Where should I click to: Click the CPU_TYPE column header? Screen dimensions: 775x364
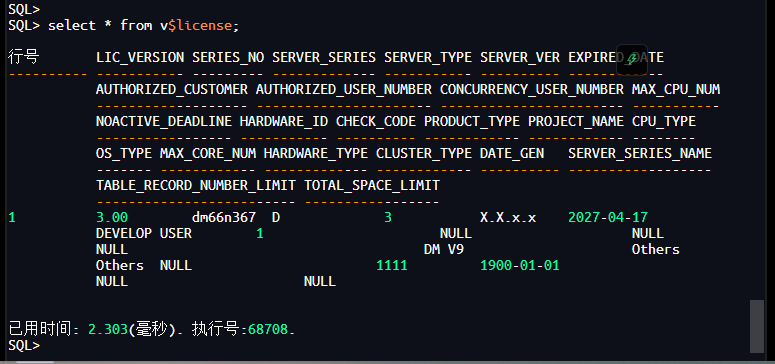pyautogui.click(x=664, y=122)
